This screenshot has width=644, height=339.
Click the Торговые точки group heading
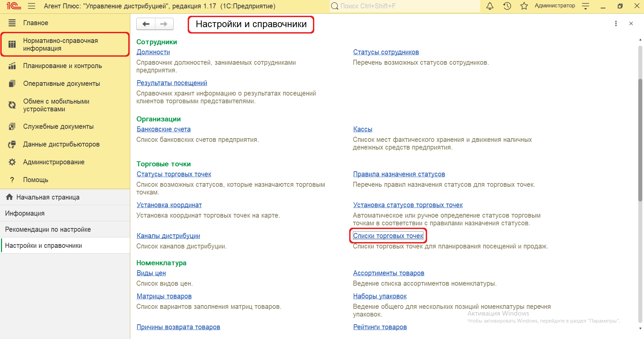pos(164,164)
